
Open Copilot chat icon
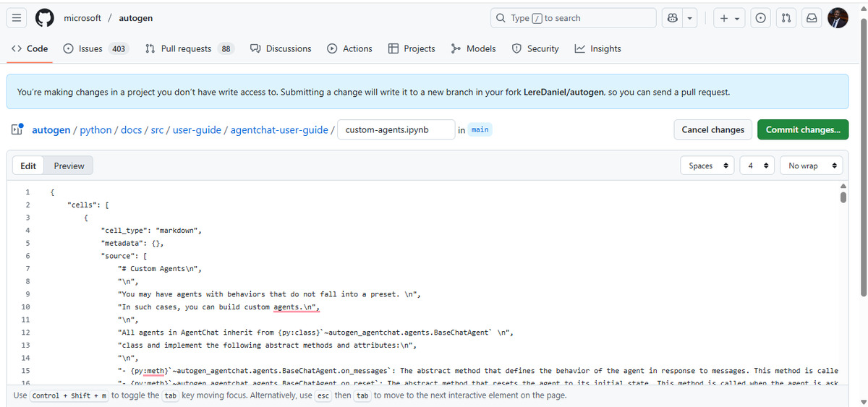(673, 18)
